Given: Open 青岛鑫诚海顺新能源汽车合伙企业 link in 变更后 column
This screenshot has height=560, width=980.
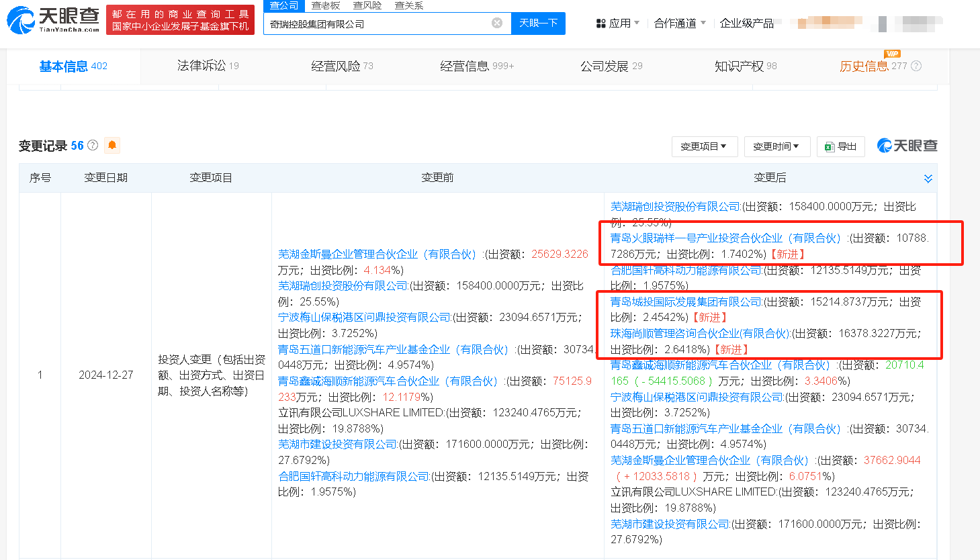Looking at the screenshot, I should [x=721, y=365].
